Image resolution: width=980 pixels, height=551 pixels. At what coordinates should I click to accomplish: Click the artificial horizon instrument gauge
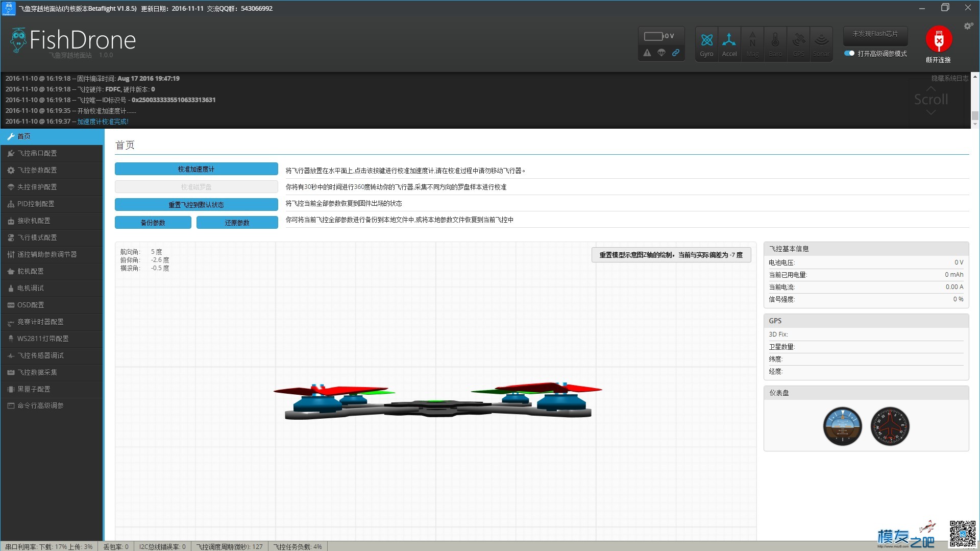coord(842,426)
